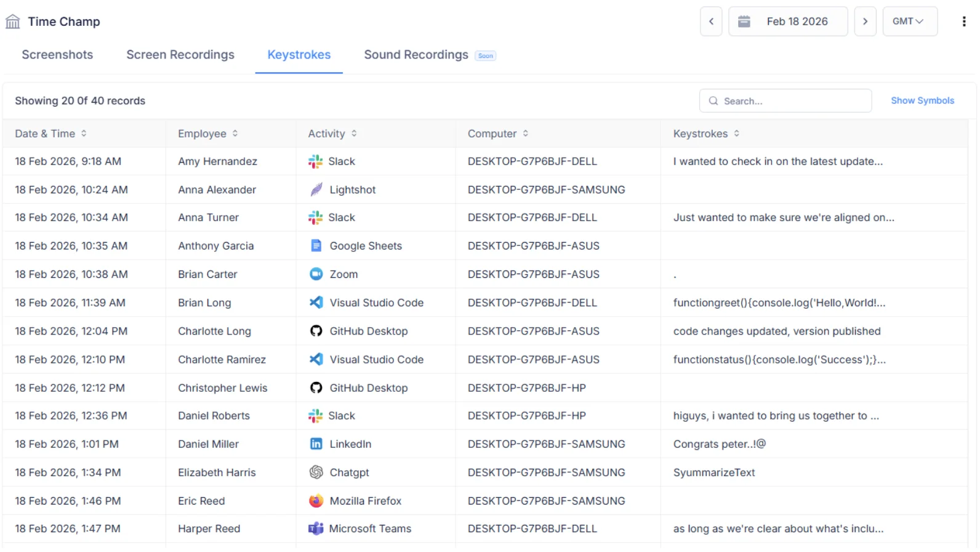Focus the Search input field
Viewport: 980px width, 552px height.
click(x=785, y=101)
